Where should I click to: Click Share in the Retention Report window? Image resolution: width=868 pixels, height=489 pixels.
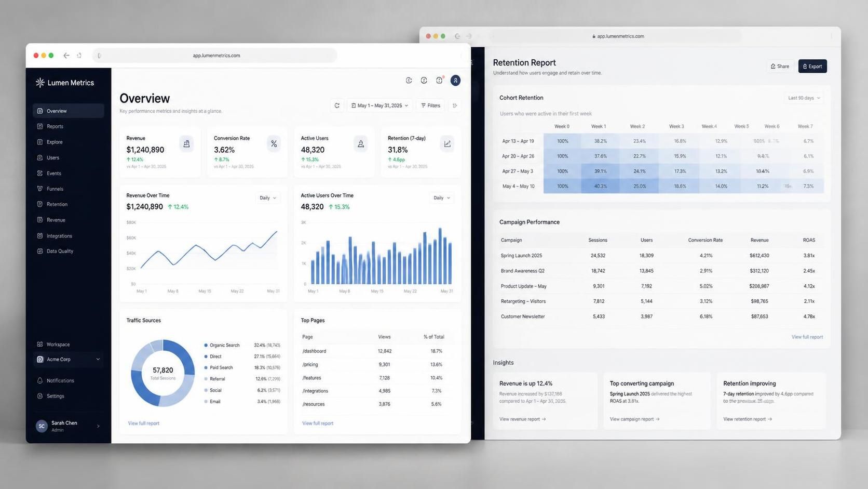click(780, 67)
